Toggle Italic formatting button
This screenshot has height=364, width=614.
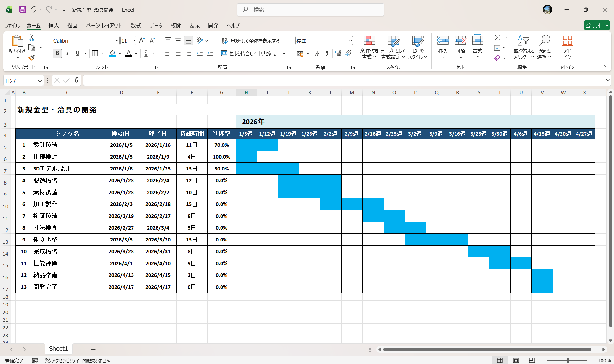67,53
